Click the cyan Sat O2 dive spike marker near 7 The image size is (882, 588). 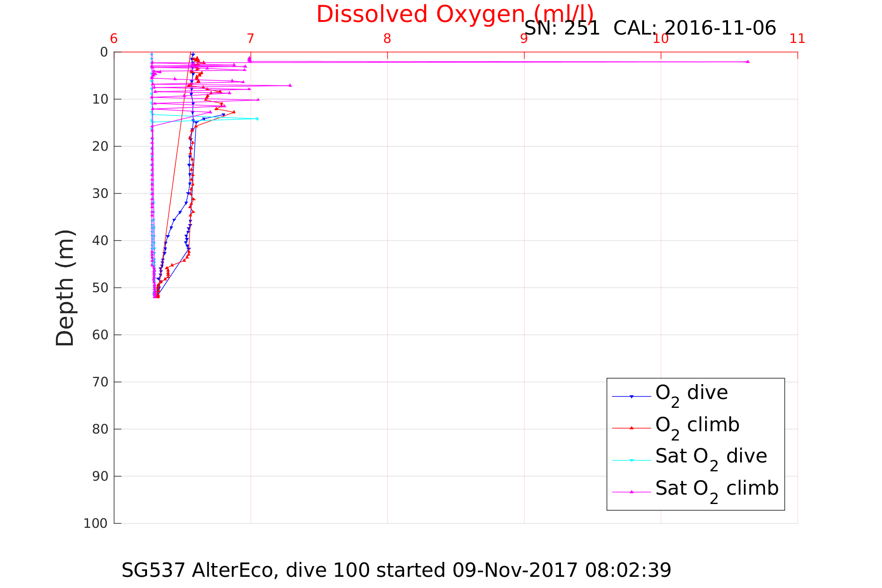(x=257, y=119)
